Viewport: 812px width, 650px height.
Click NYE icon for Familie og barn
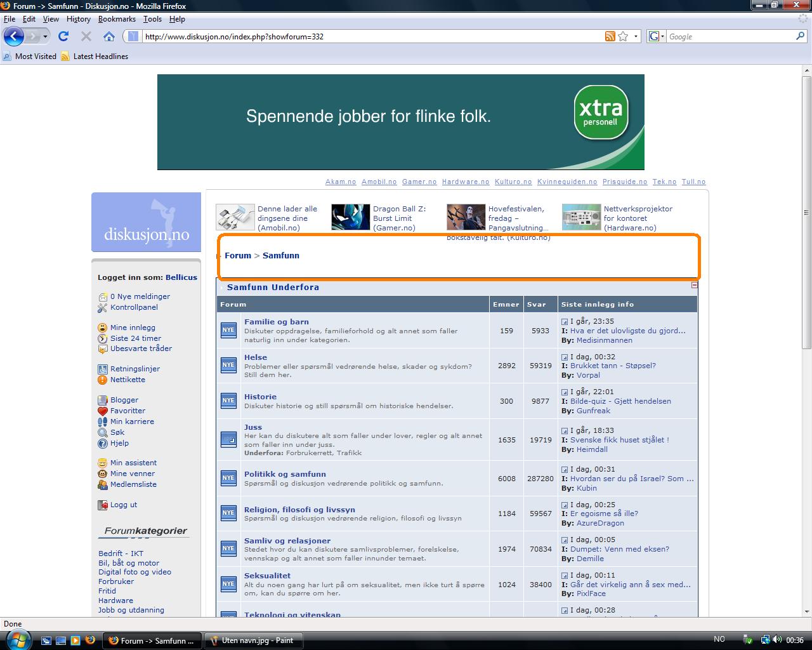click(x=228, y=330)
